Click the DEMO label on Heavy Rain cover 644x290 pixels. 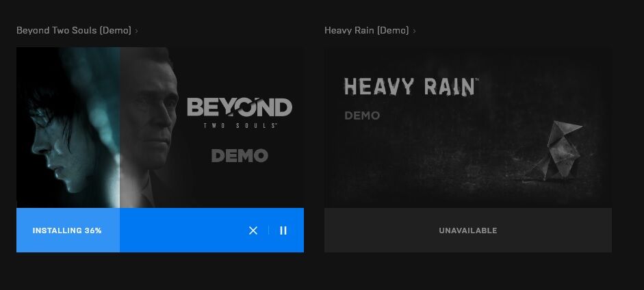362,116
